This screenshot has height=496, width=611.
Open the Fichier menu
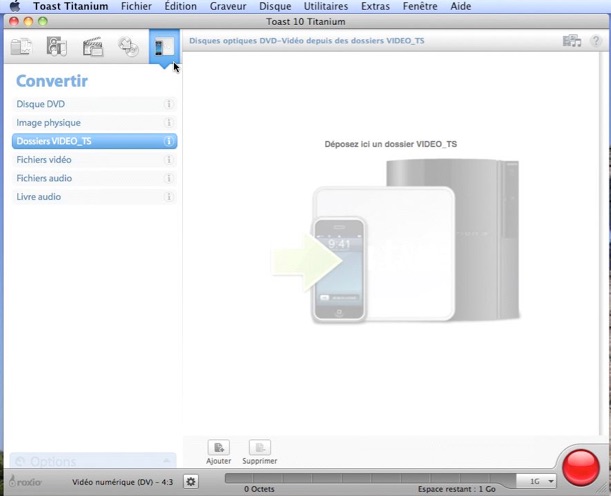(x=136, y=6)
